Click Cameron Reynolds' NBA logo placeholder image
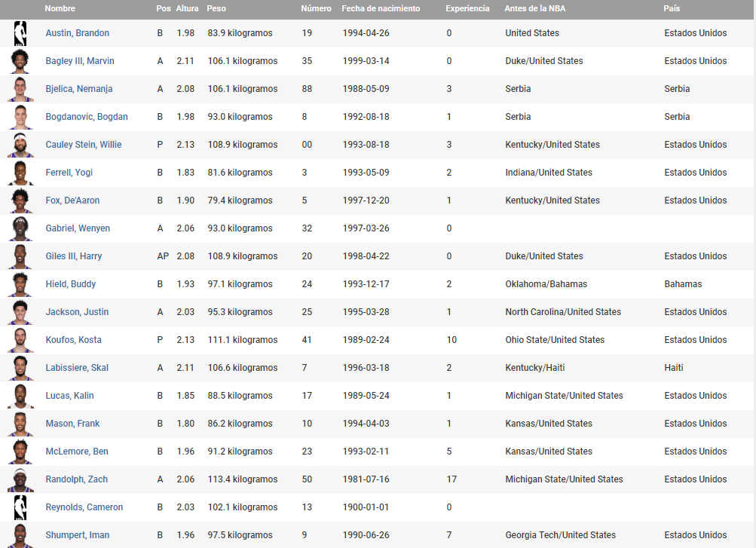Viewport: 756px width, 548px height. pyautogui.click(x=20, y=507)
